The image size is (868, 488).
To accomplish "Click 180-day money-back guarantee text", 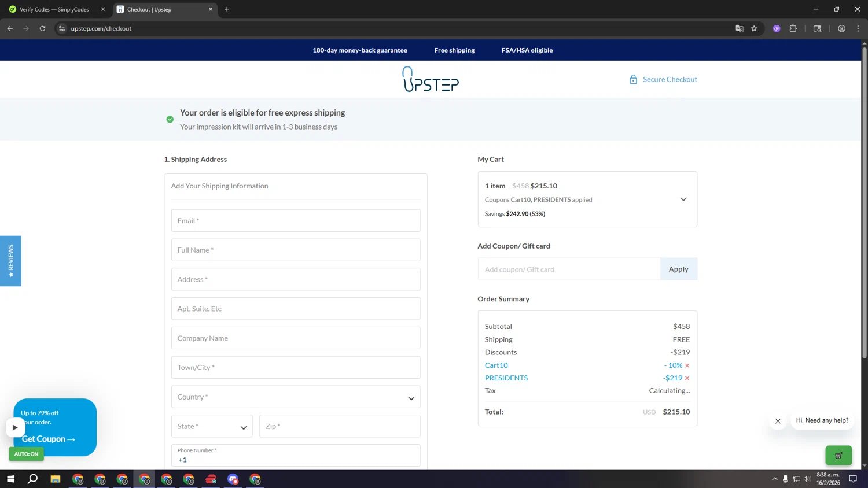I will tap(360, 50).
